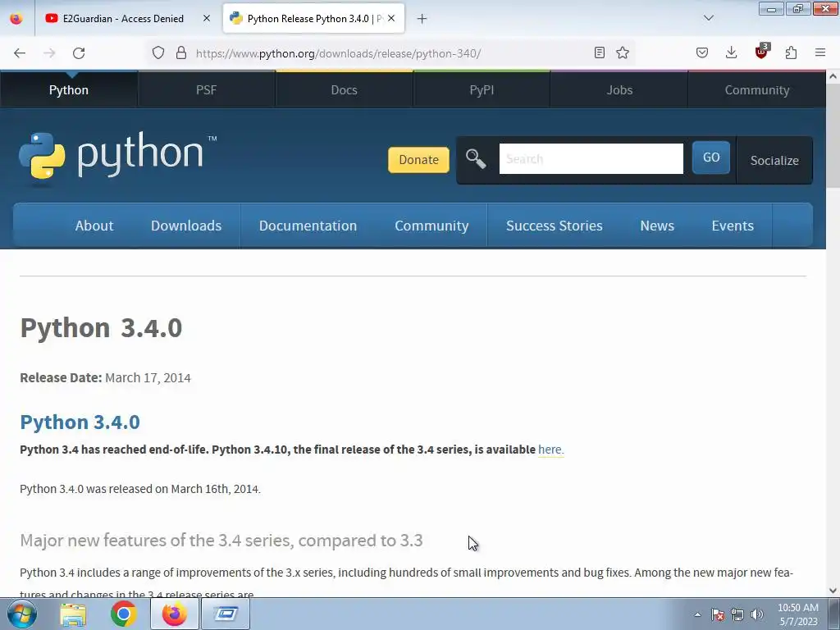Click the 'Release Date:' label text
The height and width of the screenshot is (630, 840).
tap(61, 377)
